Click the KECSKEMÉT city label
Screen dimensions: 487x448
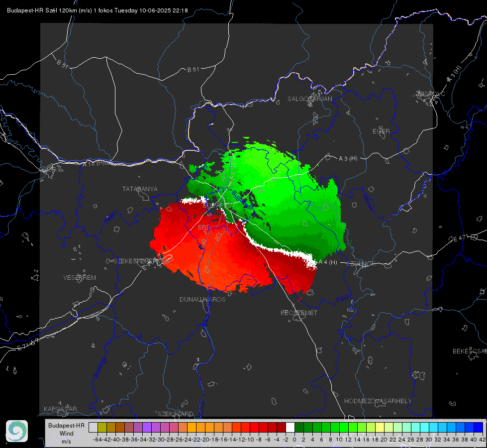pyautogui.click(x=299, y=313)
